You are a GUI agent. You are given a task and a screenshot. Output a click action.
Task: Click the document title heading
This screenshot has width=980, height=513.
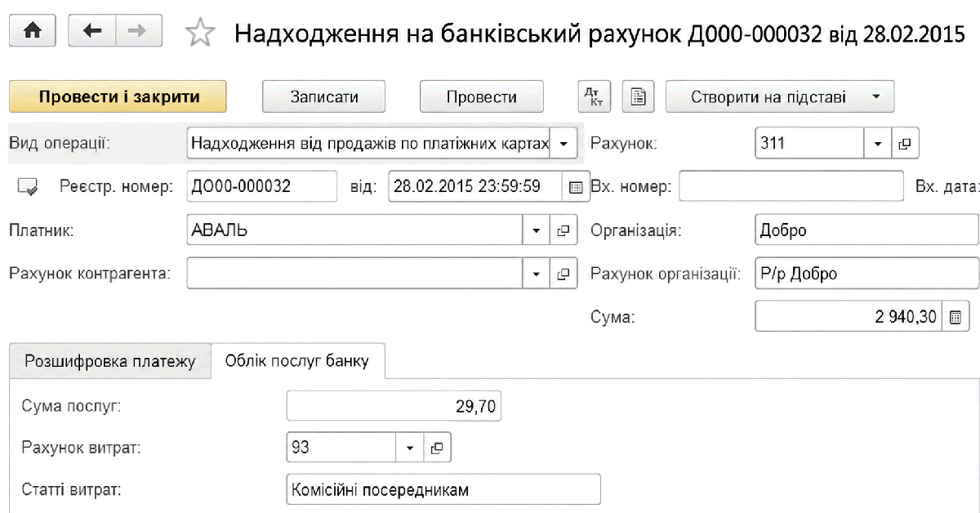click(x=600, y=33)
